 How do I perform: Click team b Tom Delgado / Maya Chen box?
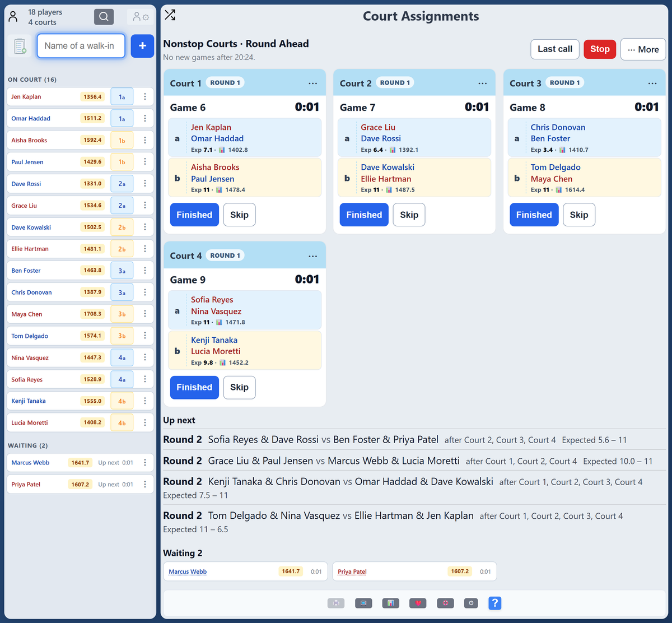point(584,178)
